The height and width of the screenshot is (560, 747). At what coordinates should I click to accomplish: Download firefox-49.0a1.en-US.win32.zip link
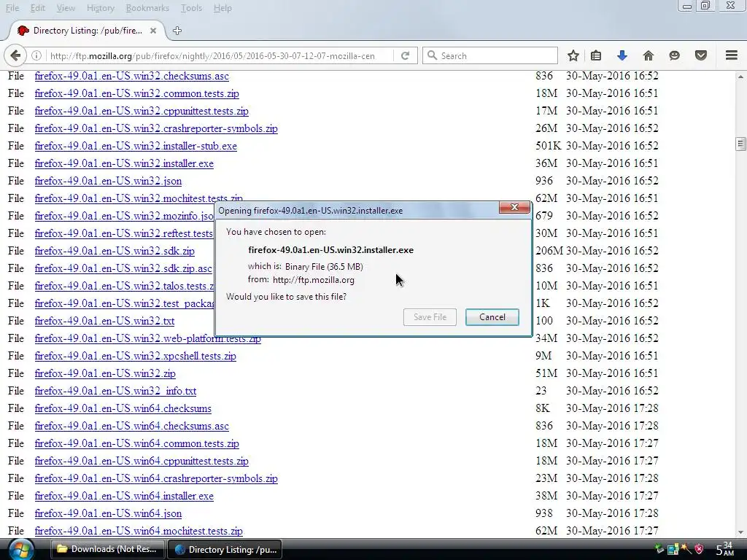[x=105, y=374]
